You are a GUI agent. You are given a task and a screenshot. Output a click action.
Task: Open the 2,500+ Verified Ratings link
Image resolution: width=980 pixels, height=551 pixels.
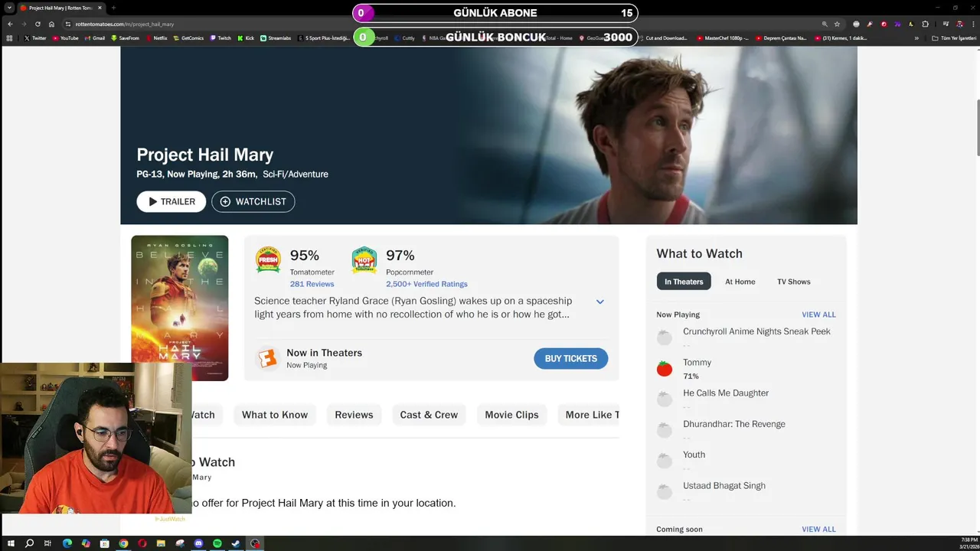click(x=426, y=284)
